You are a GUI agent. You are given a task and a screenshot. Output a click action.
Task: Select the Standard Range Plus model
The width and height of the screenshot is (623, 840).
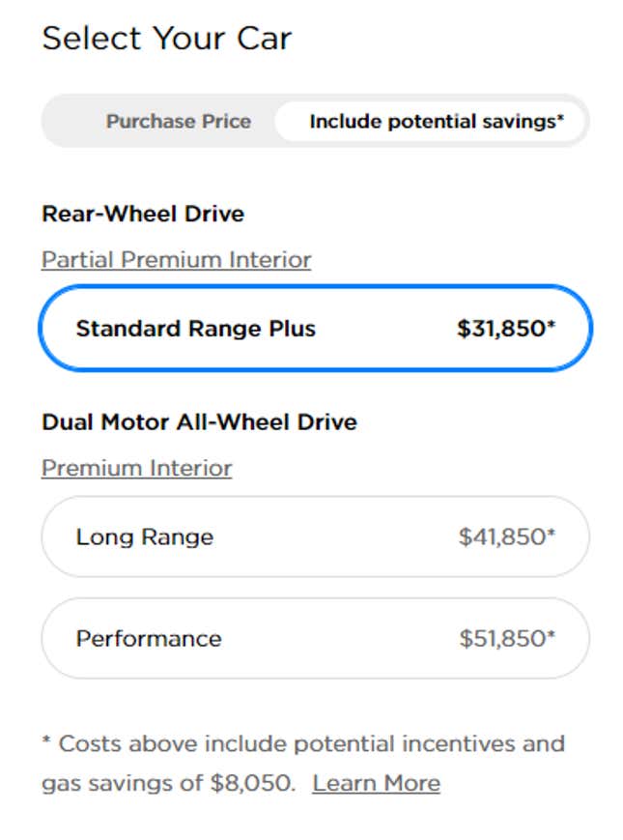click(315, 328)
